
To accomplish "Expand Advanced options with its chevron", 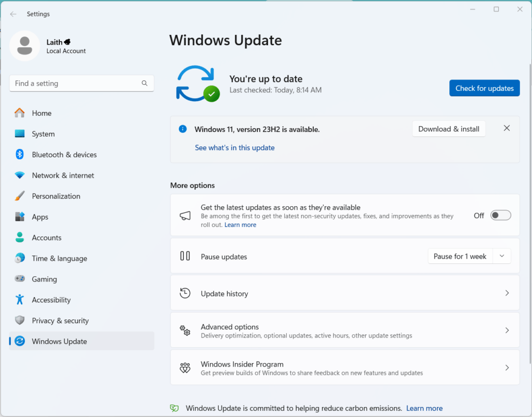I will tap(507, 331).
